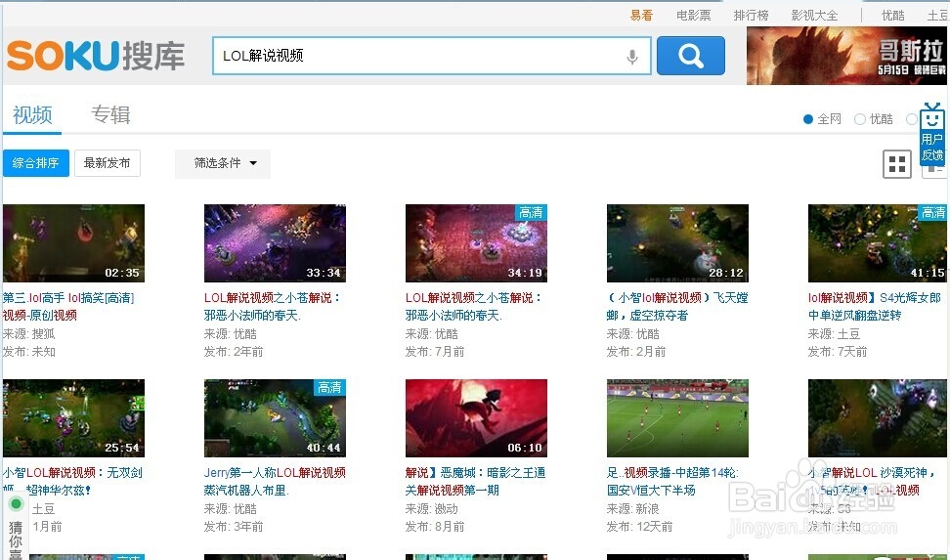Screen dimensions: 950x560
Task: Open the 7月前 邪恶小法师的春天 video title
Action: click(474, 307)
